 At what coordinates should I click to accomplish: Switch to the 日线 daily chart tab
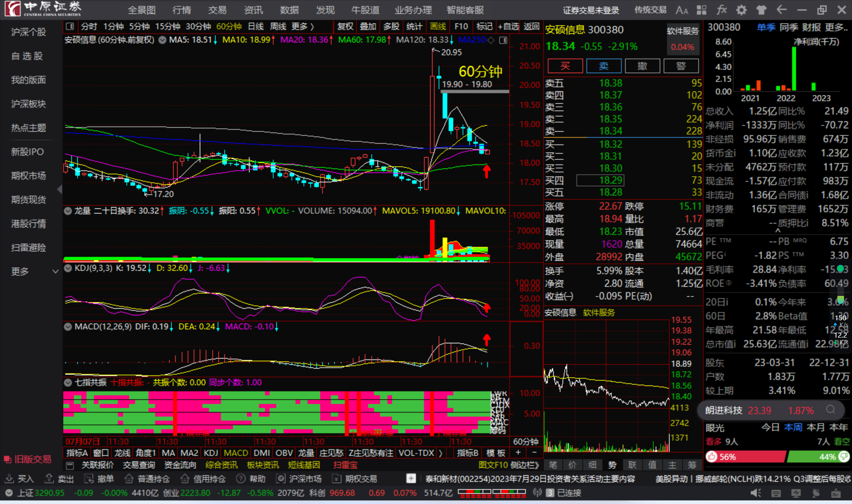(256, 27)
